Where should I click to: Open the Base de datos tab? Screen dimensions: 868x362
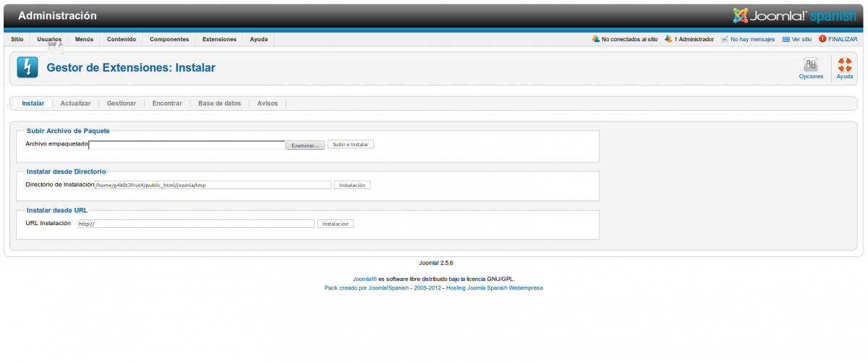(219, 104)
